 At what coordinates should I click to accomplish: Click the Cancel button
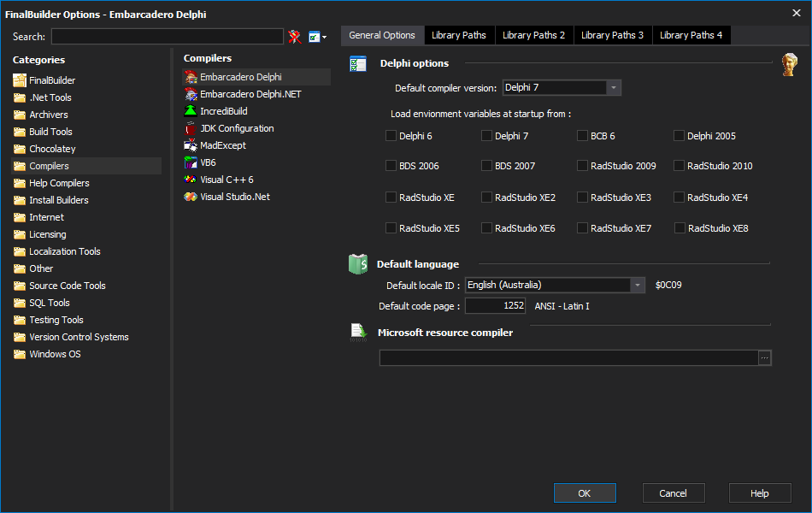pyautogui.click(x=674, y=493)
